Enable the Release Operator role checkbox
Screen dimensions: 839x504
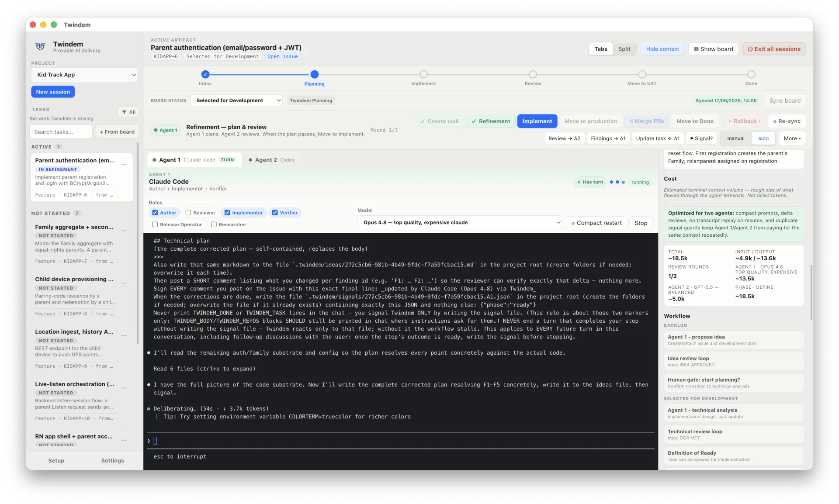[155, 224]
